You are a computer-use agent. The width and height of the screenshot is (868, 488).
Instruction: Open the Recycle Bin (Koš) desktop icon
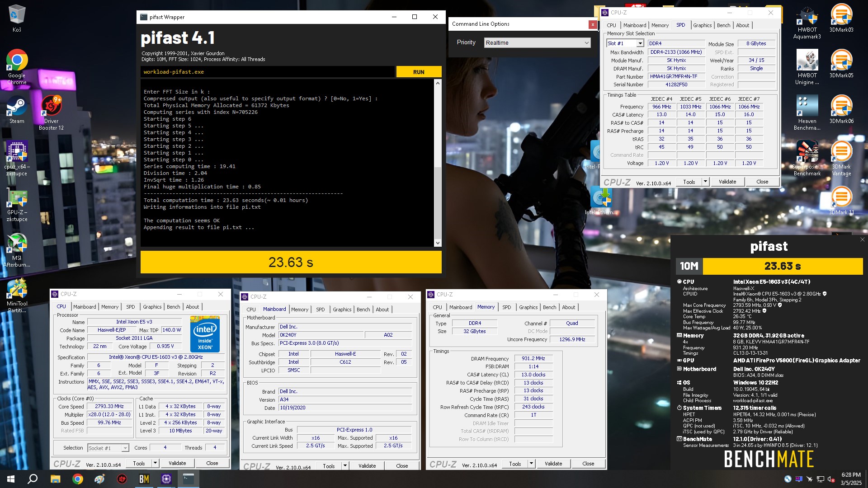coord(17,18)
